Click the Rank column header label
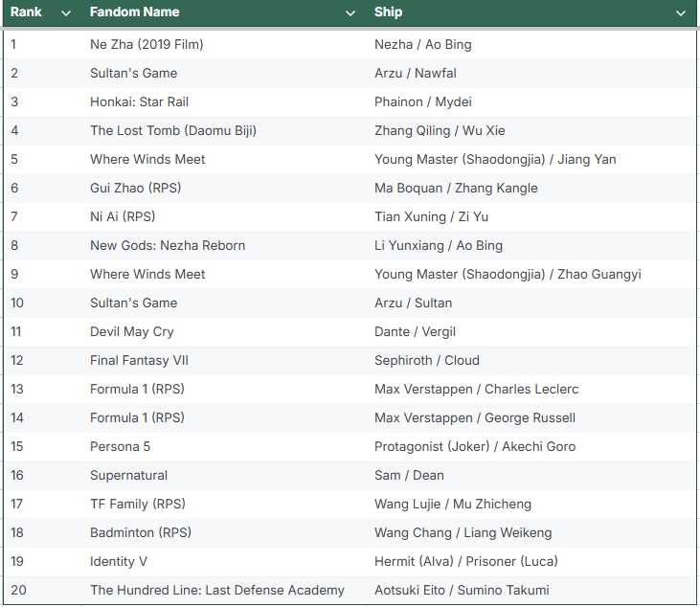700x607 pixels. click(27, 12)
